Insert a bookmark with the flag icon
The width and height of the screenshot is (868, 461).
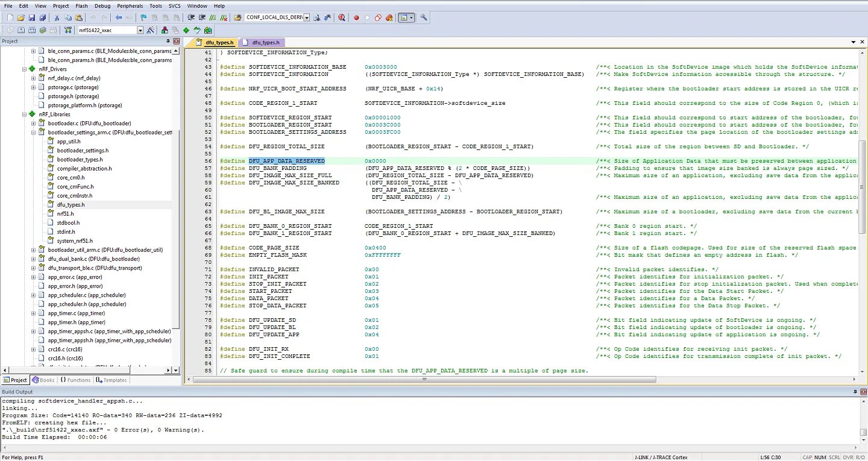(143, 17)
